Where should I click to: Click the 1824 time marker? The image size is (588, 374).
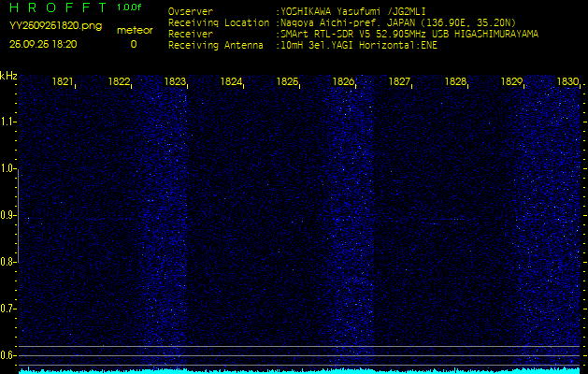231,81
